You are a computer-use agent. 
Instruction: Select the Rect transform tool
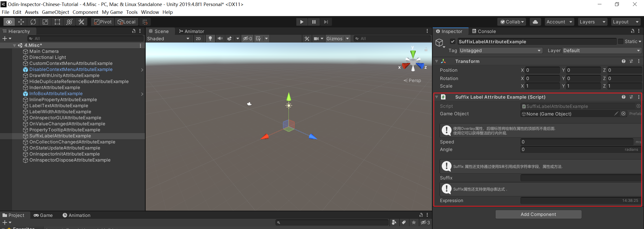(57, 22)
